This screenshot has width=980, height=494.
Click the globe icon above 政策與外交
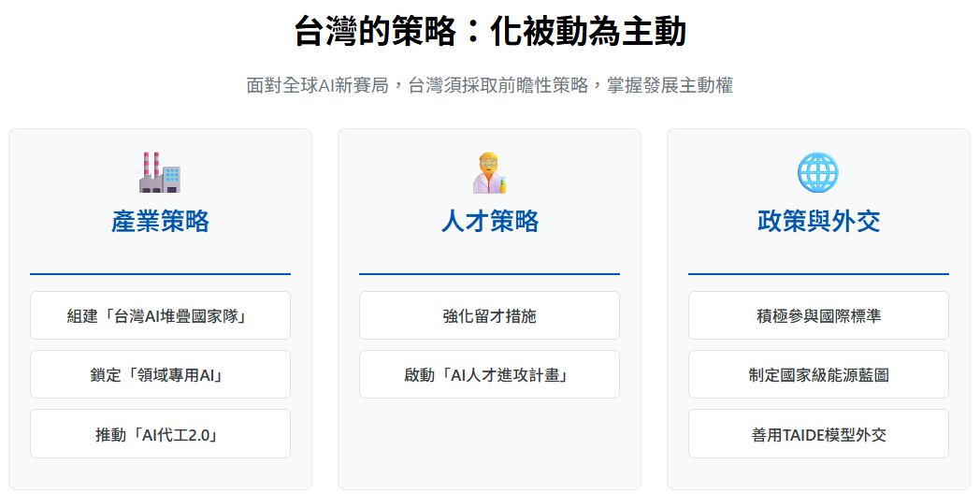[818, 172]
